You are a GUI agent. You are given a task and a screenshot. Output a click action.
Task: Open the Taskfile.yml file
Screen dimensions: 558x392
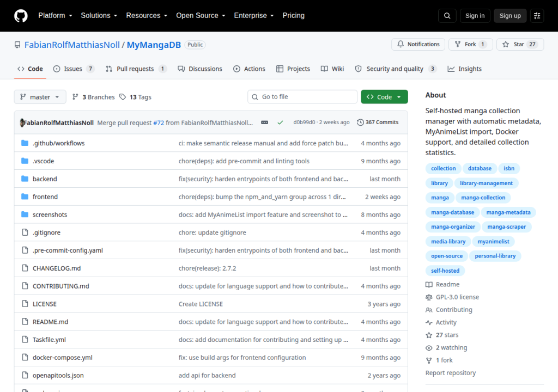tap(49, 340)
